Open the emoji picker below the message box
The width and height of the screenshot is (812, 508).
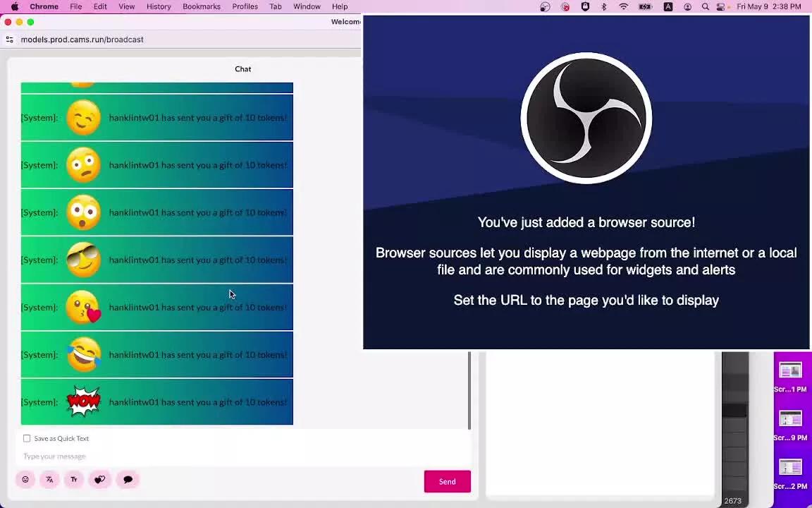(x=25, y=480)
